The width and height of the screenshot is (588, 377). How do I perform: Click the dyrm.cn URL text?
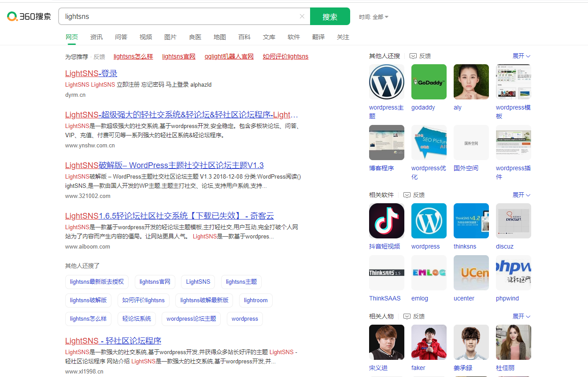[x=75, y=95]
